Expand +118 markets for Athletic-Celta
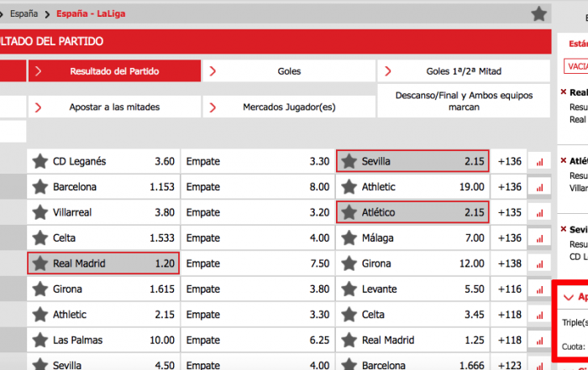This screenshot has height=370, width=588. 509,314
